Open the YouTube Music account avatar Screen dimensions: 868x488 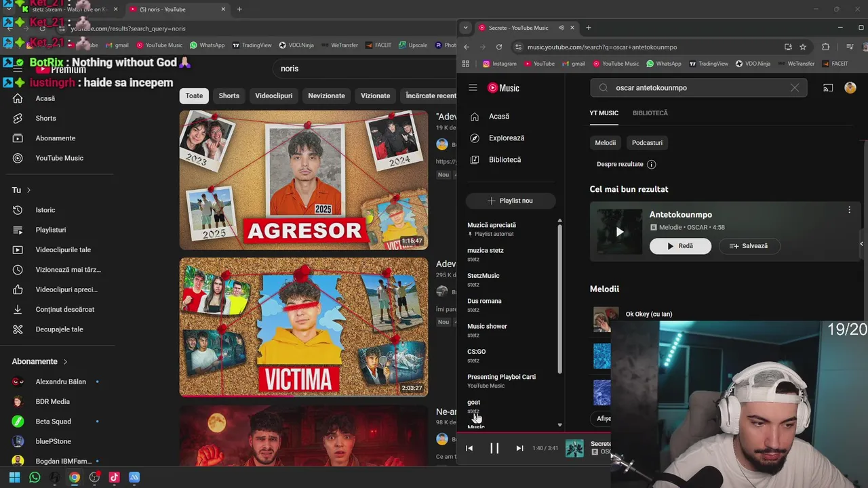850,87
